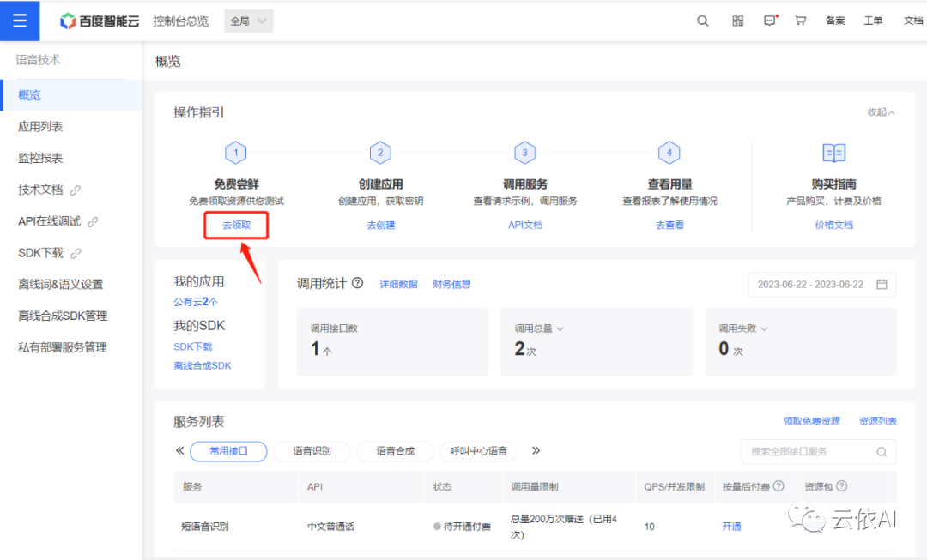Open the hamburger menu in top-left corner
Viewport: 927px width, 560px height.
20,21
